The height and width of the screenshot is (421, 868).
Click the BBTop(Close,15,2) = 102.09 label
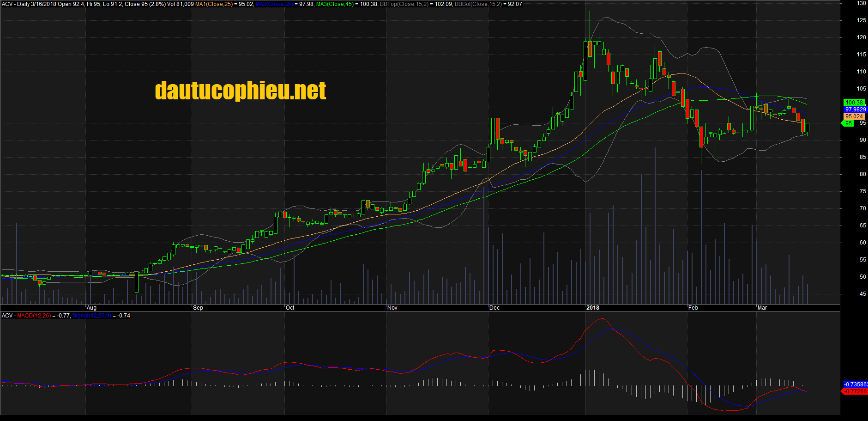pos(416,4)
